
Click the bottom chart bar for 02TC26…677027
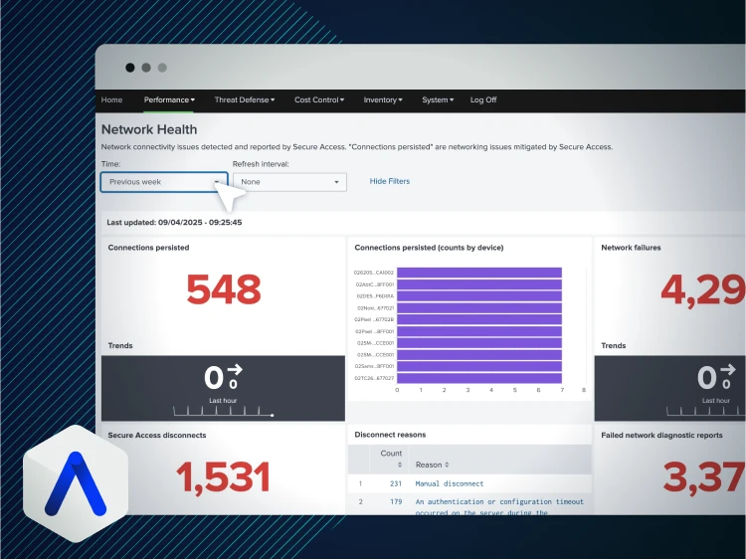tap(479, 378)
